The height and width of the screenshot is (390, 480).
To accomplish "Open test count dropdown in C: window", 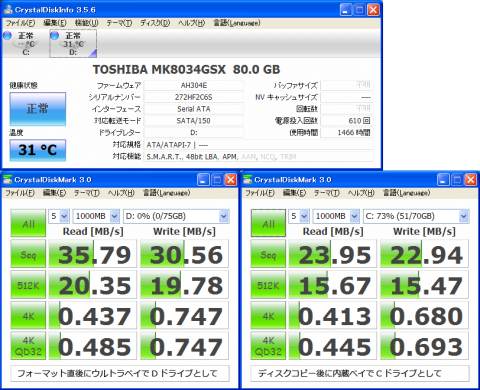I will pyautogui.click(x=299, y=216).
